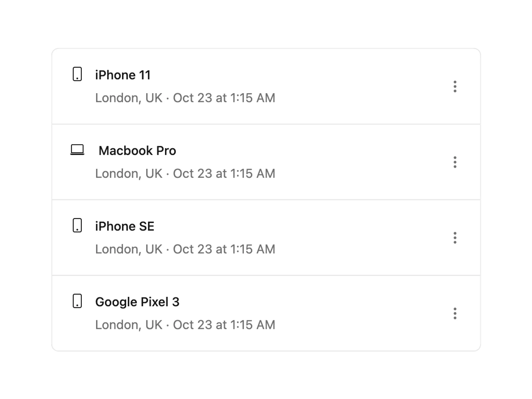Click the location and time under Macbook Pro
This screenshot has height=399, width=532.
[185, 174]
